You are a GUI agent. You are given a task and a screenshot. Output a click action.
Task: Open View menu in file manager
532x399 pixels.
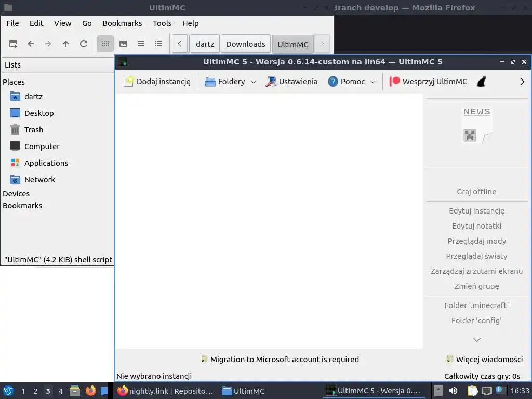63,23
